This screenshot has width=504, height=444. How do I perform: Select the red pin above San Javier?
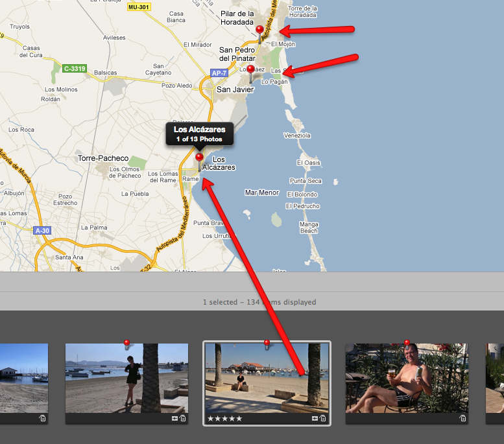[250, 69]
